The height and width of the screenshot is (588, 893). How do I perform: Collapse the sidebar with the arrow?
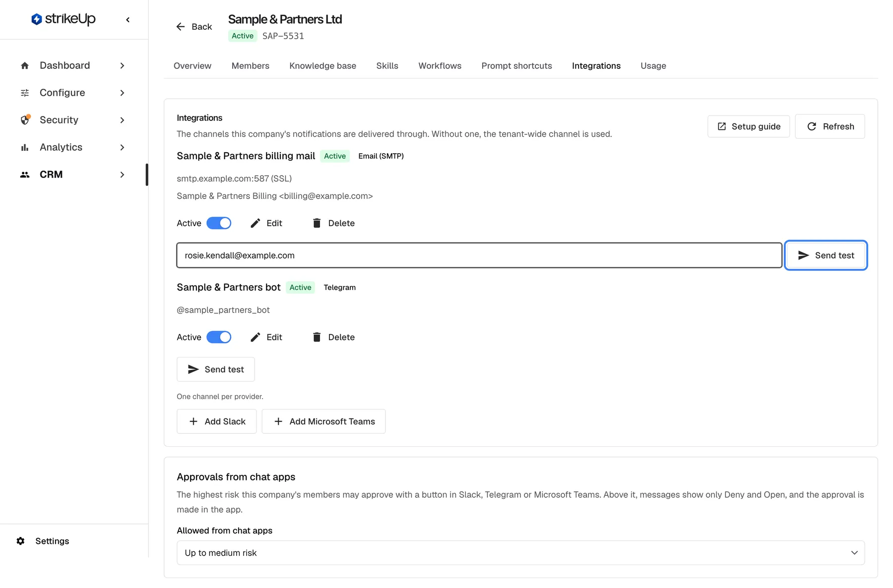click(x=128, y=20)
